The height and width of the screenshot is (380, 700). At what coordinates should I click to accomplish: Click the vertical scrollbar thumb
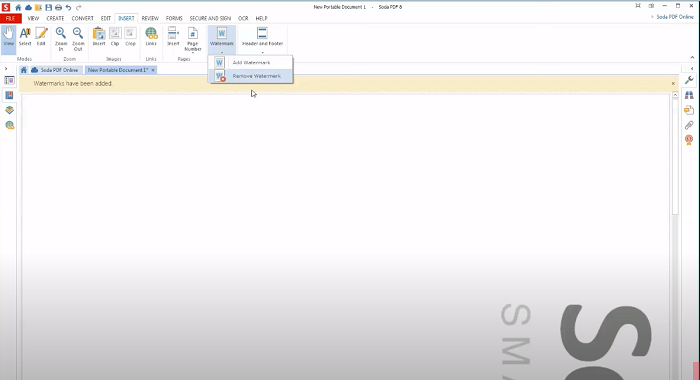675,157
